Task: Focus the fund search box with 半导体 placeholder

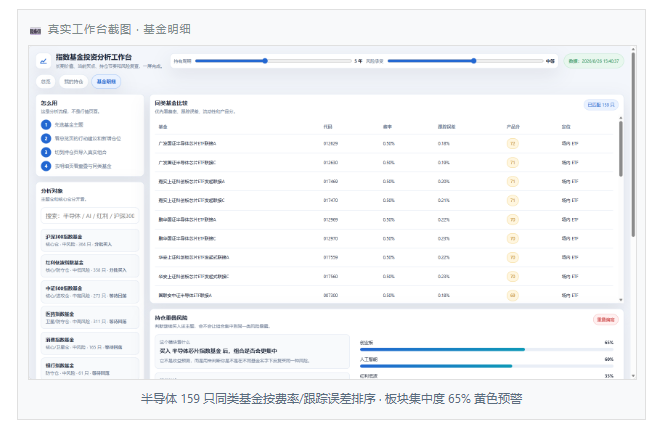Action: pyautogui.click(x=90, y=216)
